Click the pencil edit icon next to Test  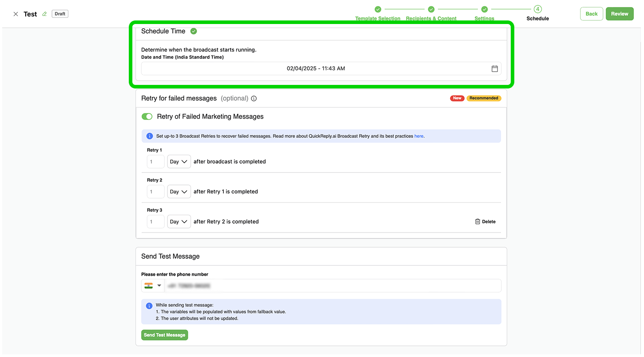pos(44,14)
